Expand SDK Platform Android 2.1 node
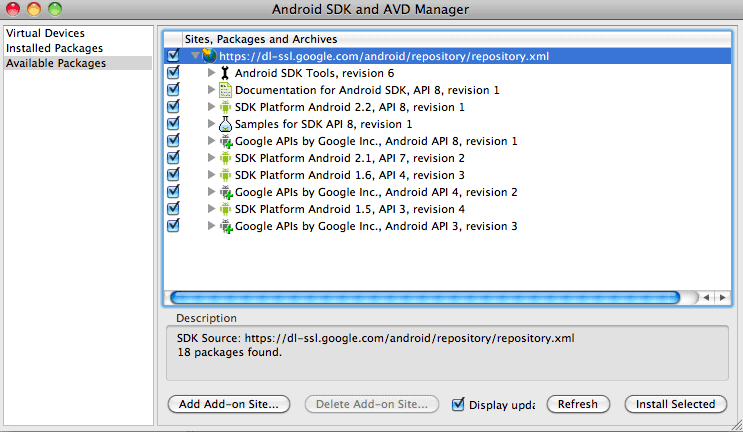Image resolution: width=743 pixels, height=432 pixels. (x=211, y=158)
